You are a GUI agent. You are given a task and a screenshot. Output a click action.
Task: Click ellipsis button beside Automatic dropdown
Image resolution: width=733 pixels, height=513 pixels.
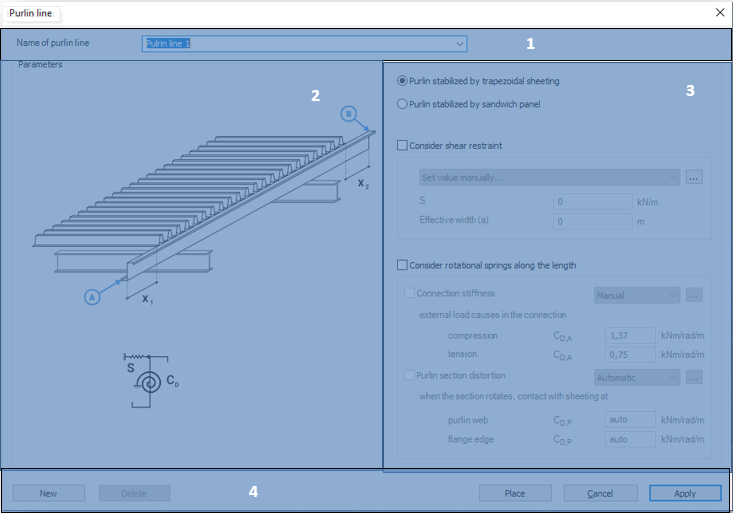[x=694, y=377]
